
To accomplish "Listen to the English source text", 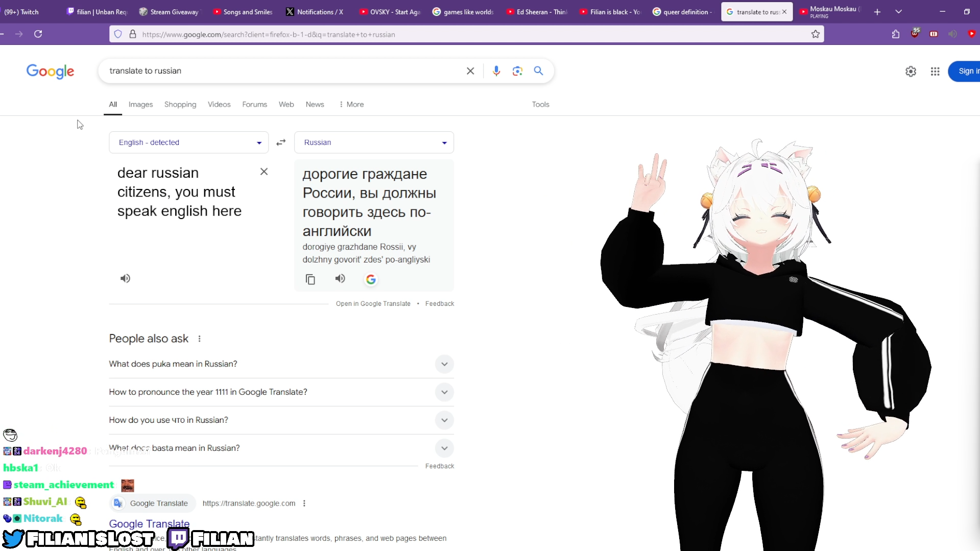I will click(x=125, y=278).
